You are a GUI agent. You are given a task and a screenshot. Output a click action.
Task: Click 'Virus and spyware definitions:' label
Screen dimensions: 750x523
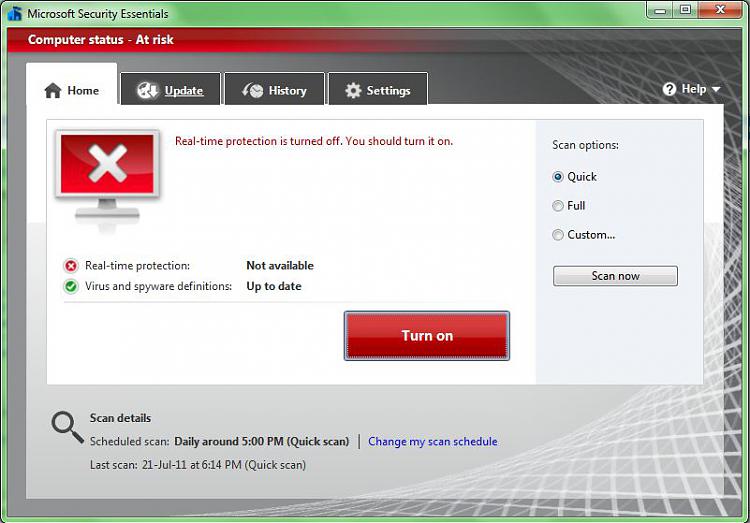[x=158, y=286]
